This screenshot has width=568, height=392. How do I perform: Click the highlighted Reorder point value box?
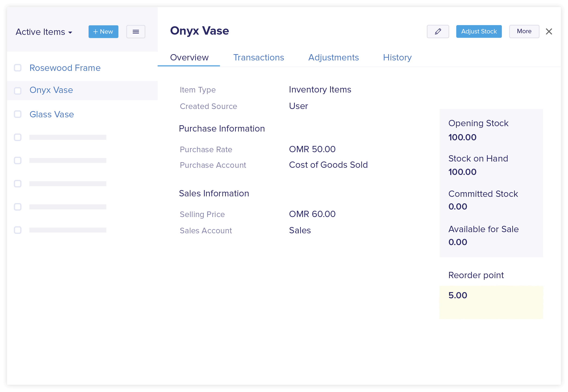coord(491,302)
